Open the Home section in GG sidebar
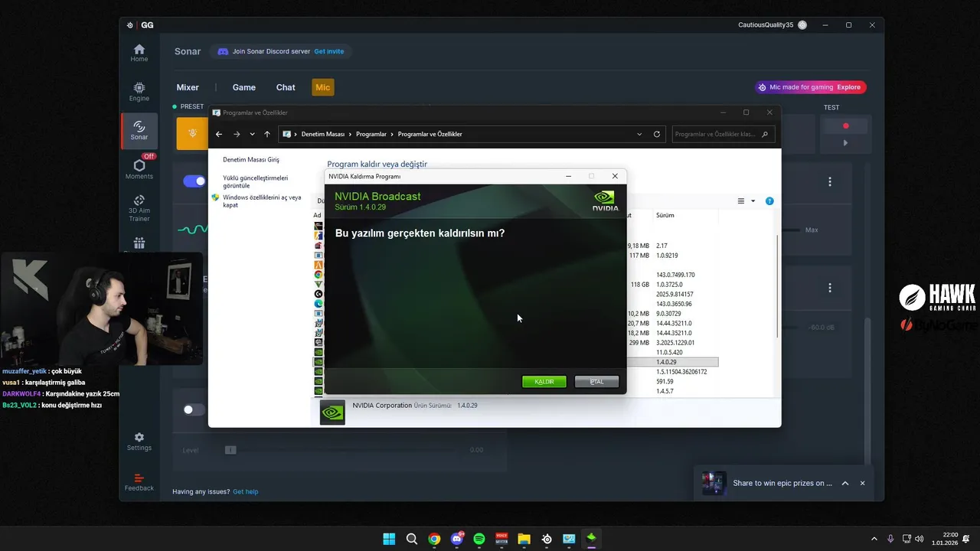 (139, 53)
